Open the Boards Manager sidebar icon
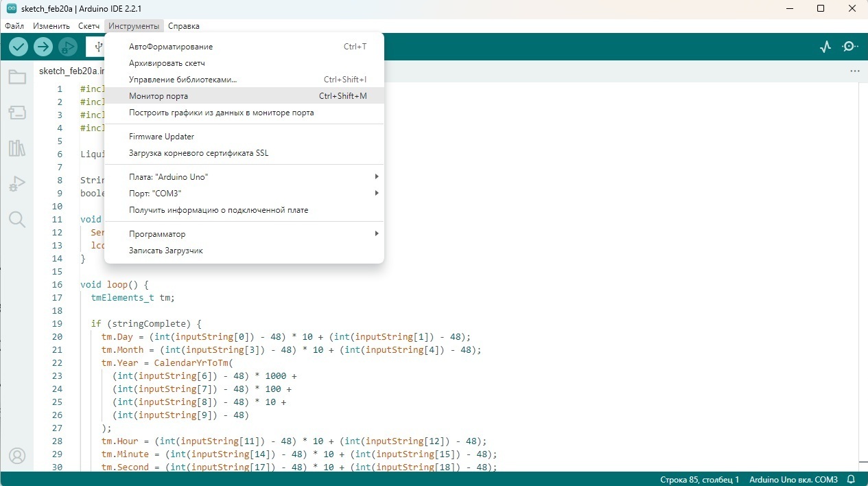 [17, 113]
